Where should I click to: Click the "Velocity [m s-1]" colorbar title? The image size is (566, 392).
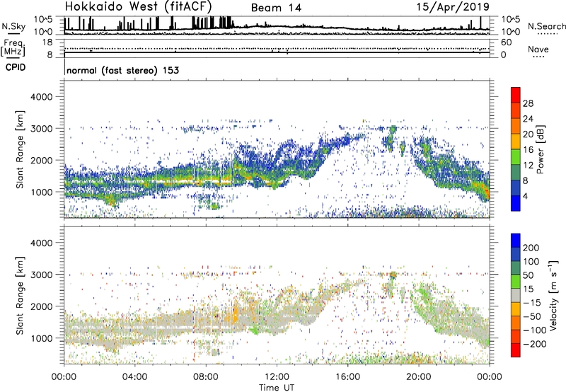(x=553, y=295)
